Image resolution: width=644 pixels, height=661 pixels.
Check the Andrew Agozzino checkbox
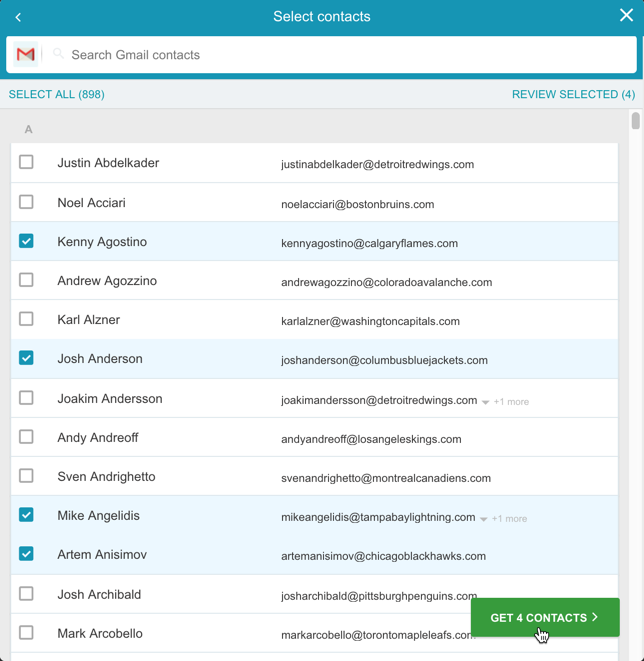[26, 280]
